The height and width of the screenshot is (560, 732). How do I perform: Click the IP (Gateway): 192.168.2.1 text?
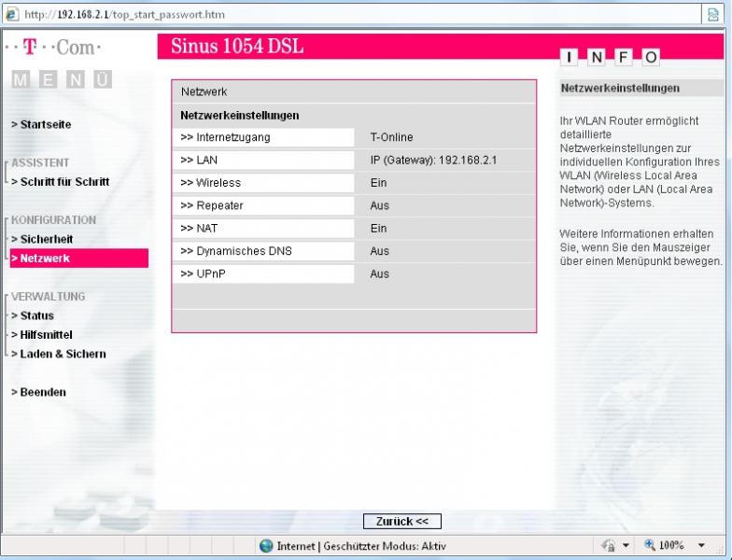coord(433,161)
